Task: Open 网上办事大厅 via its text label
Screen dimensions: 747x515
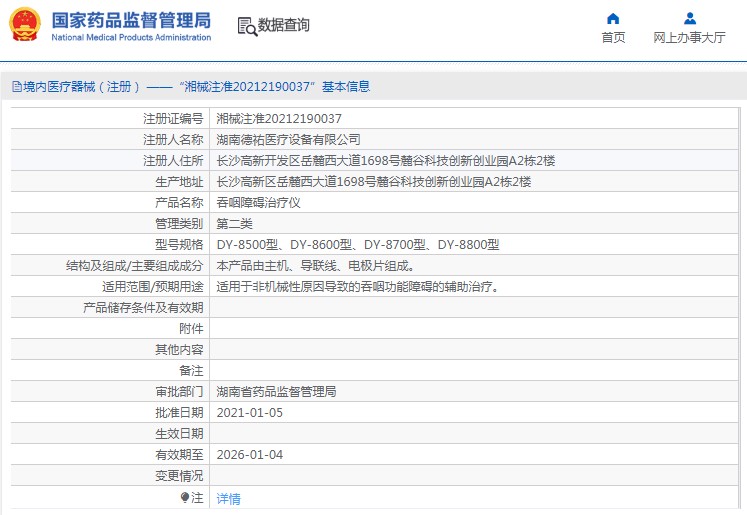Action: (689, 38)
